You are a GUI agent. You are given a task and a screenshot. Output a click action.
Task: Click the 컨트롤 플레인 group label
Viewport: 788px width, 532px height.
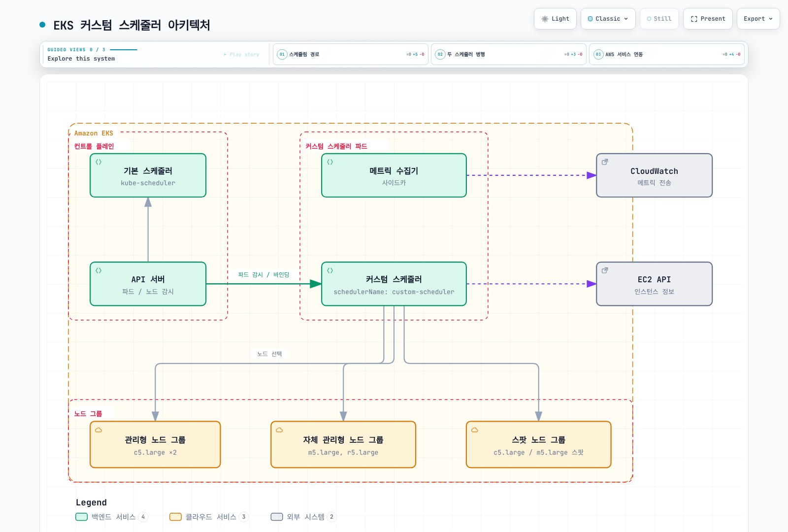point(94,146)
